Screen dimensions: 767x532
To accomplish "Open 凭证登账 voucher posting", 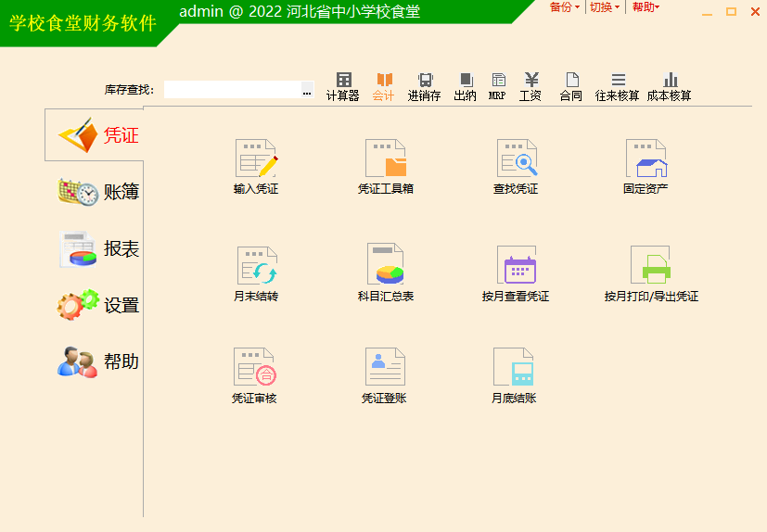I will pos(384,369).
